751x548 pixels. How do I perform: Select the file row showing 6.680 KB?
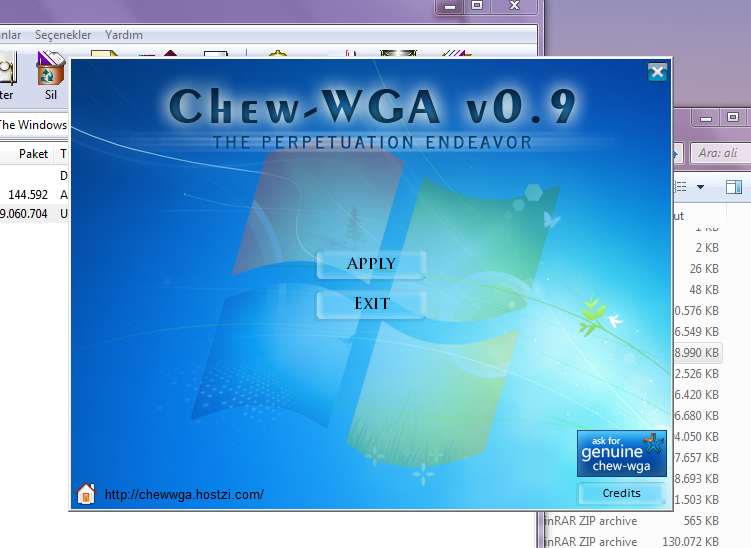tap(697, 416)
